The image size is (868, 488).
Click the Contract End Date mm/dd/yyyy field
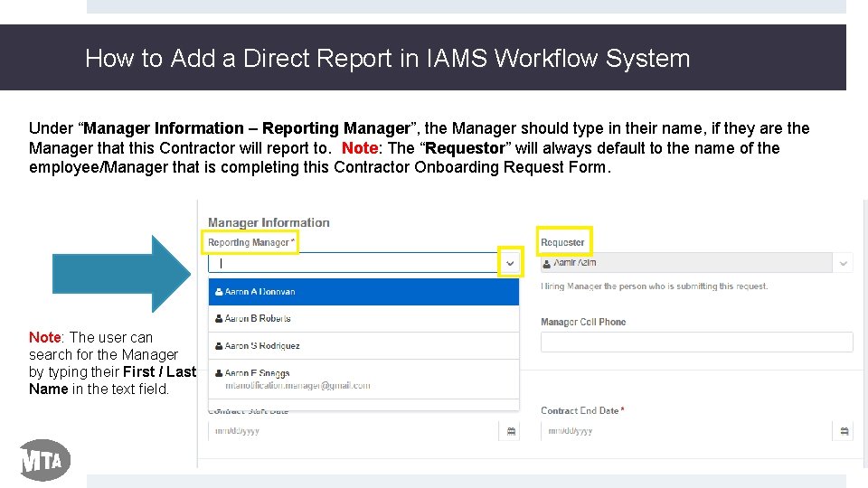[x=686, y=431]
